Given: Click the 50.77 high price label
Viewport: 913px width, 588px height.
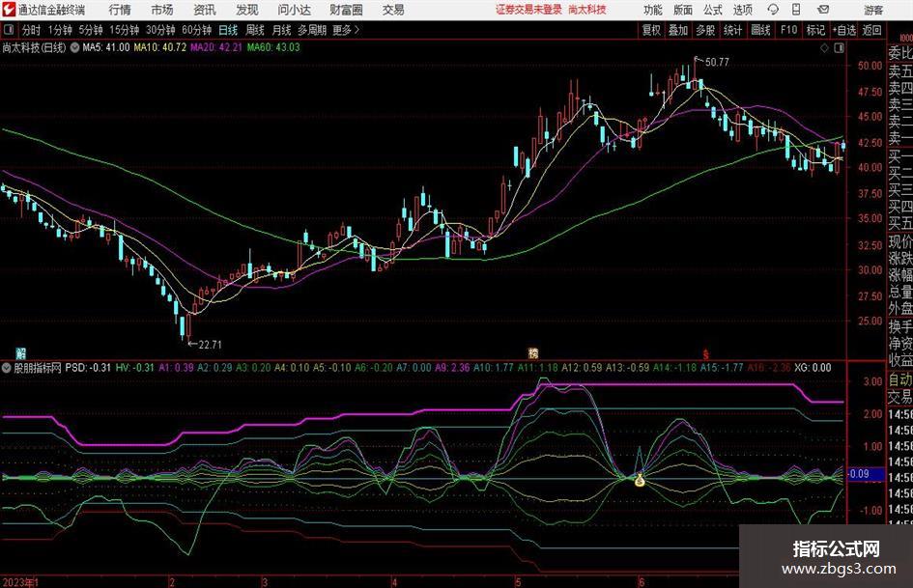Looking at the screenshot, I should [717, 62].
